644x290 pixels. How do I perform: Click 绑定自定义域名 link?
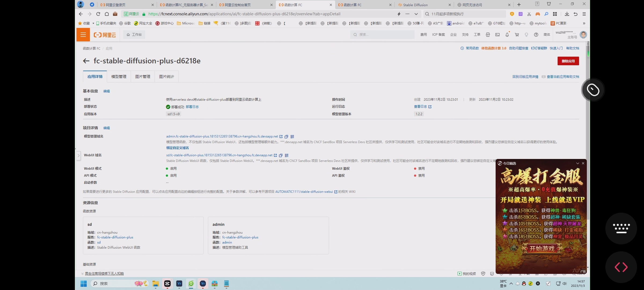point(177,148)
